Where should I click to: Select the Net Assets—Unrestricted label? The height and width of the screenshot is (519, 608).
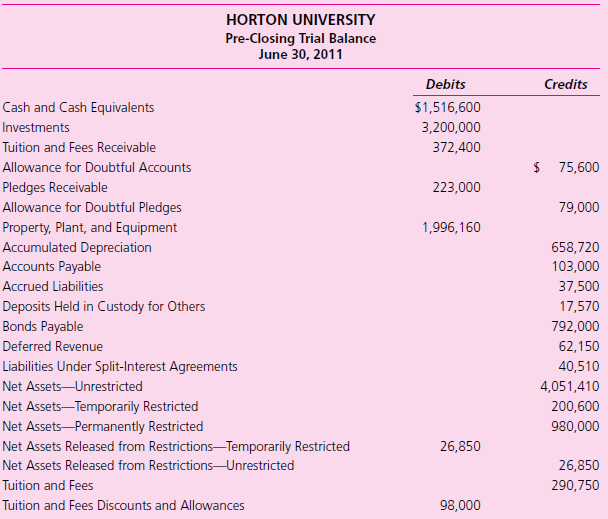73,387
